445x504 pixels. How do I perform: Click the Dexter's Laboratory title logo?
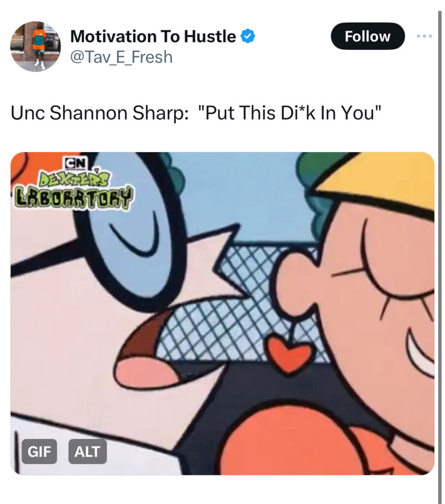click(73, 189)
